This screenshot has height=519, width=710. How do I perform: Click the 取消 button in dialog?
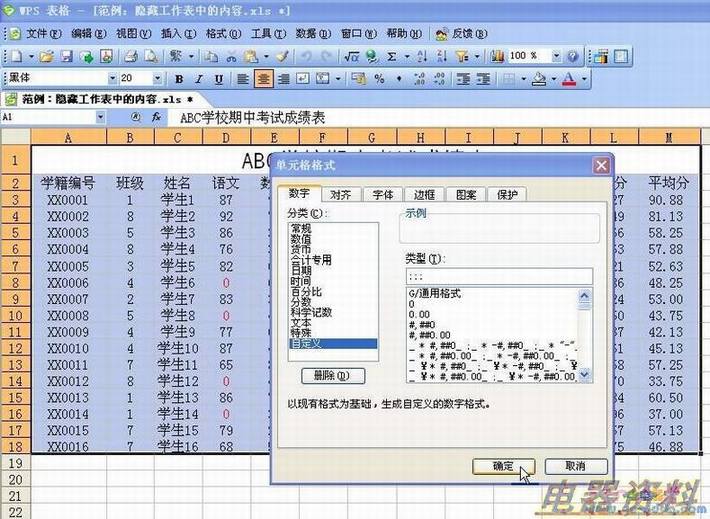pyautogui.click(x=574, y=466)
